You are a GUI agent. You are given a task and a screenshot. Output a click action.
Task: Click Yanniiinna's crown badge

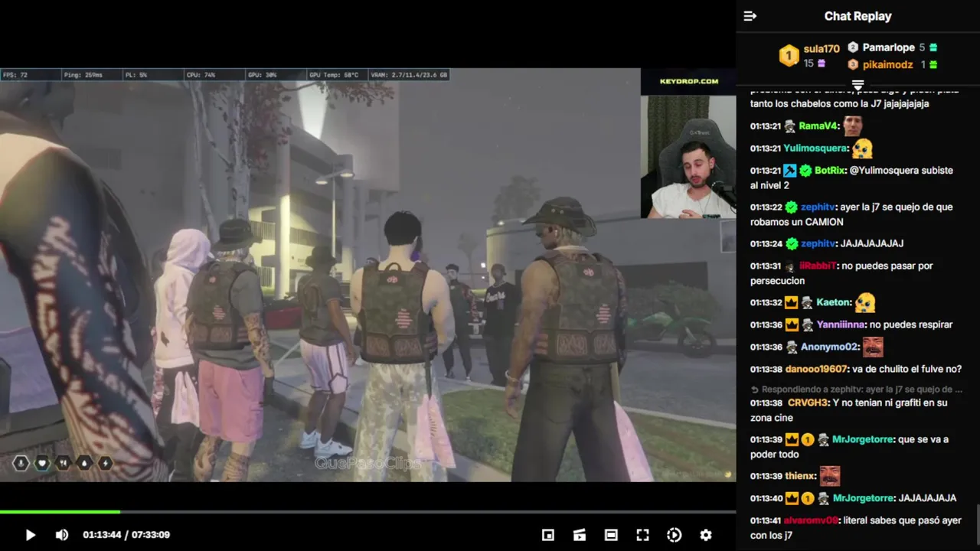point(790,325)
